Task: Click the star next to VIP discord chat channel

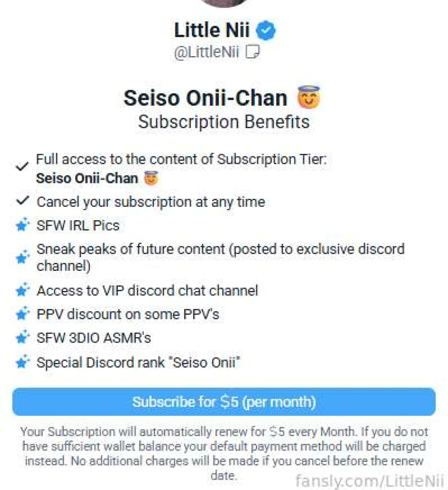Action: (x=22, y=290)
